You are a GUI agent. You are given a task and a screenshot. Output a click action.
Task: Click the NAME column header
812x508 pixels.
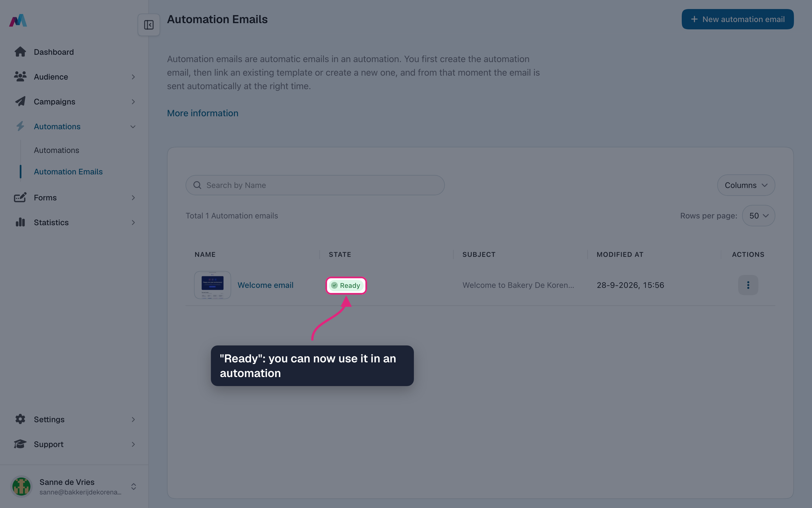205,254
